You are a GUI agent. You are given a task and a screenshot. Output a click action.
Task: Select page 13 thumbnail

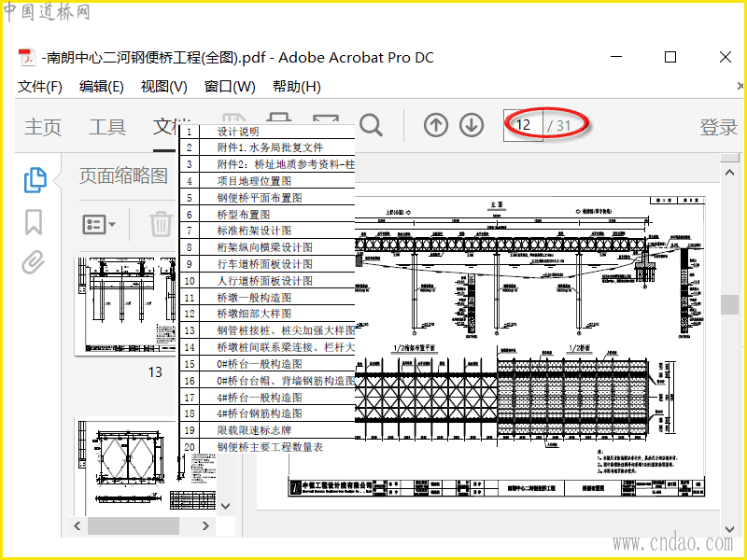coord(126,307)
